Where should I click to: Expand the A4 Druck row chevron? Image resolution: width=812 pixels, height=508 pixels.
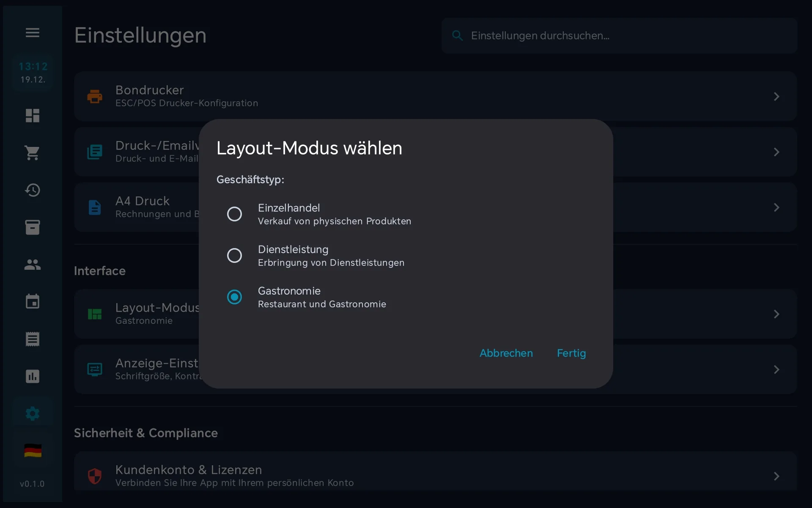(x=776, y=207)
